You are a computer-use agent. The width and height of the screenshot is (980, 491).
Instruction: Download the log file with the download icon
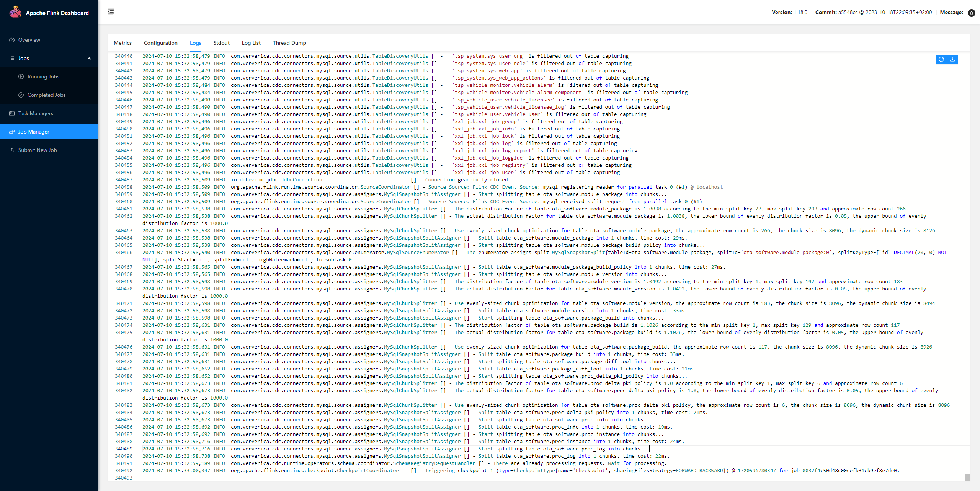pos(952,59)
